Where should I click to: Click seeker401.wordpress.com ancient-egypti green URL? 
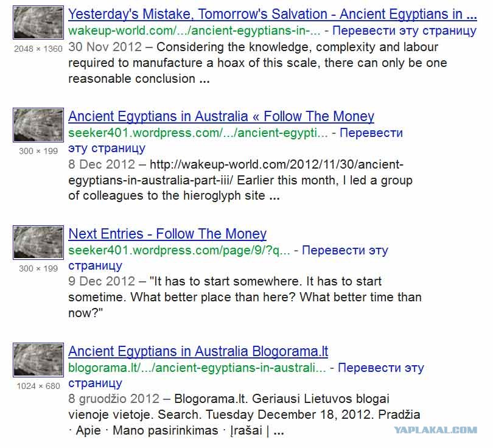pyautogui.click(x=198, y=133)
